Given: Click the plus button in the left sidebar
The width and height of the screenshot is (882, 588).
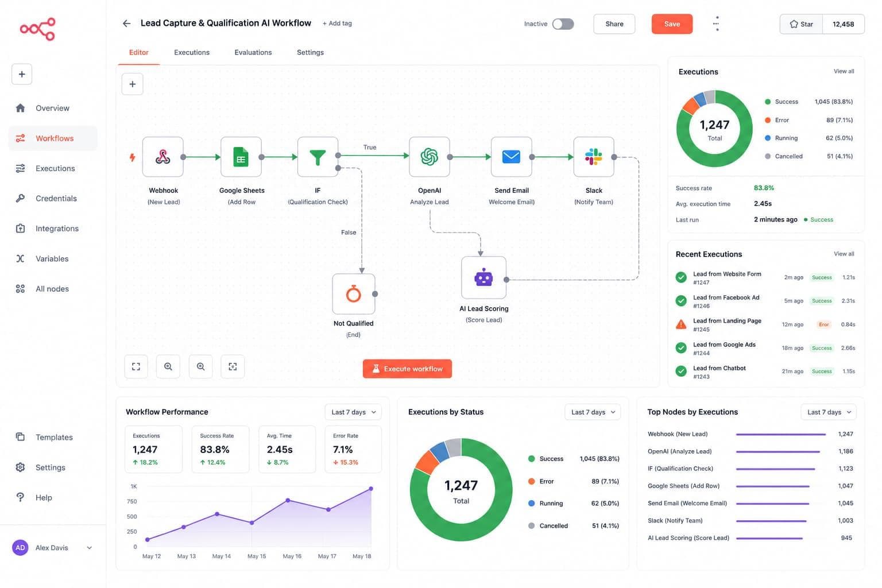Looking at the screenshot, I should [22, 74].
